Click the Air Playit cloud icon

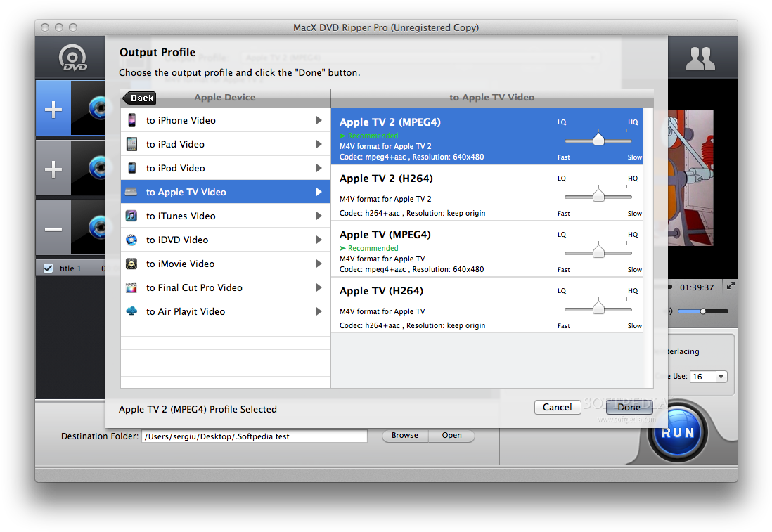point(131,311)
